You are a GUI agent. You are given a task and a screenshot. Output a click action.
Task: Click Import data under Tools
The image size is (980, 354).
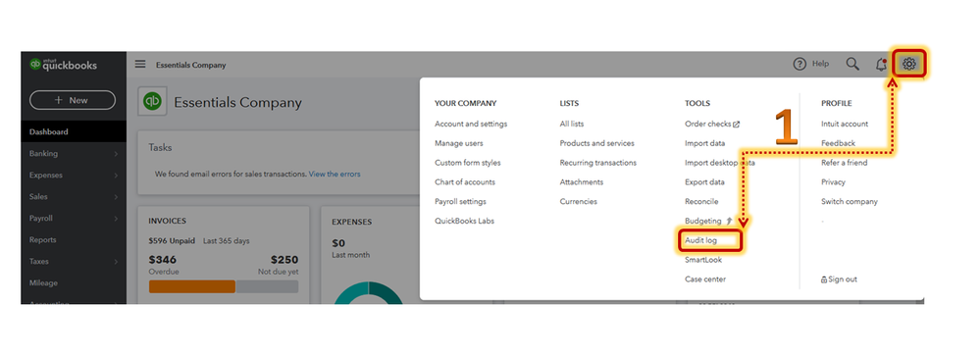[705, 143]
